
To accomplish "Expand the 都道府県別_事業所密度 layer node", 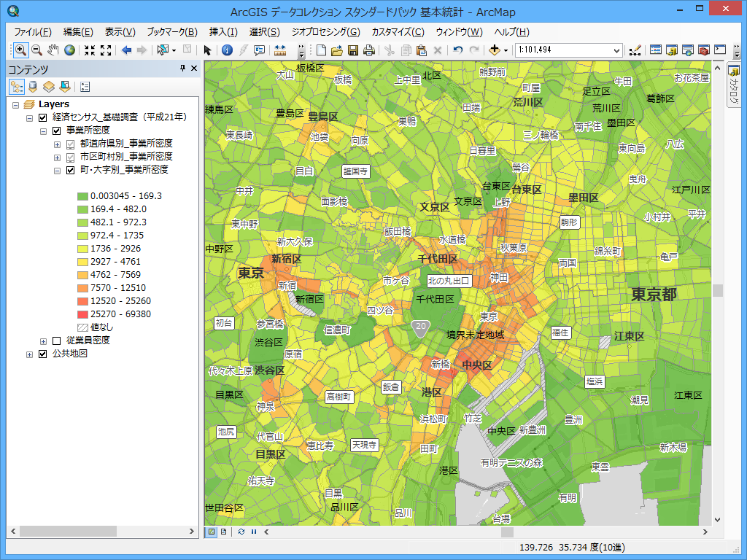I will tap(57, 144).
